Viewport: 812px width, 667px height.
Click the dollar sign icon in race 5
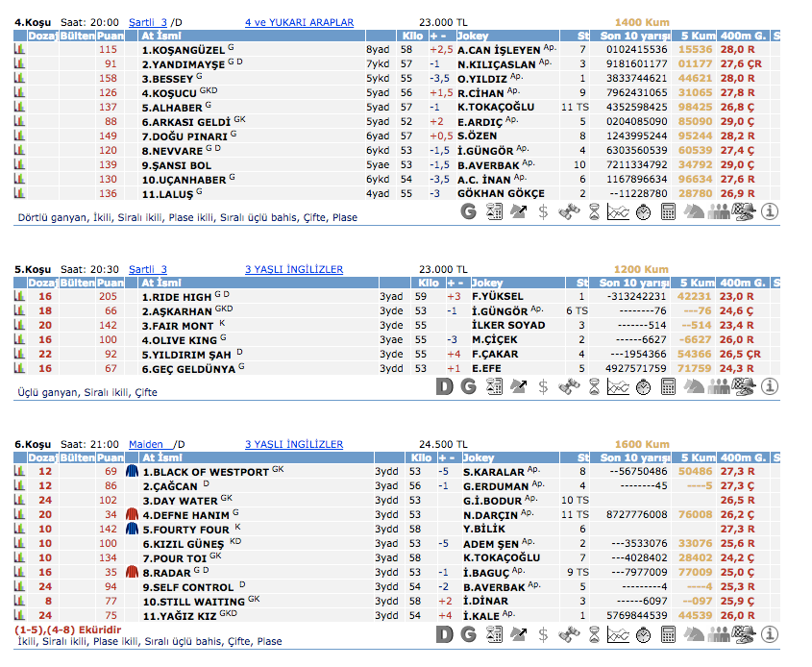tap(544, 387)
